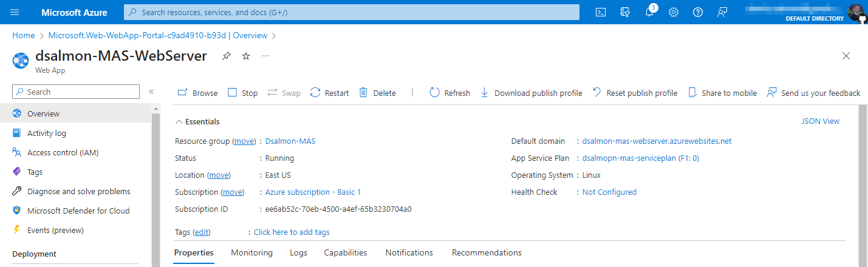Click the Swap toolbar command

(x=284, y=93)
